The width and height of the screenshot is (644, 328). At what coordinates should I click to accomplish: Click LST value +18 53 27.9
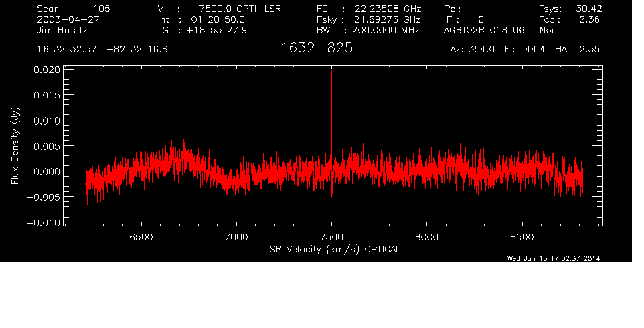tap(216, 30)
